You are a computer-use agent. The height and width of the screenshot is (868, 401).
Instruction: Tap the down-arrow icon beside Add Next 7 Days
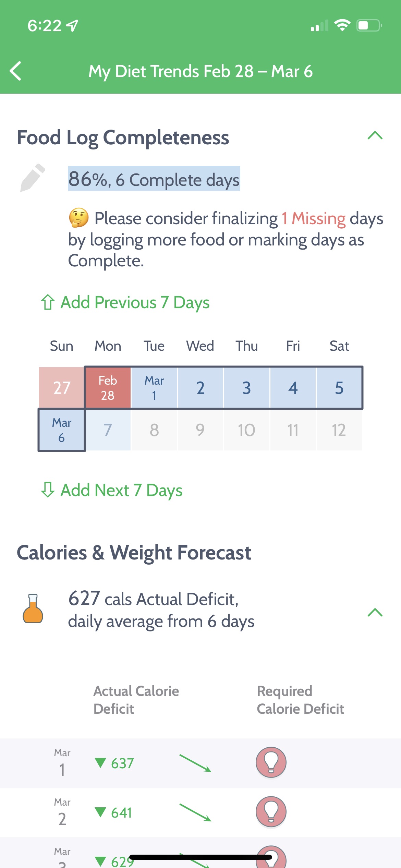tap(48, 490)
